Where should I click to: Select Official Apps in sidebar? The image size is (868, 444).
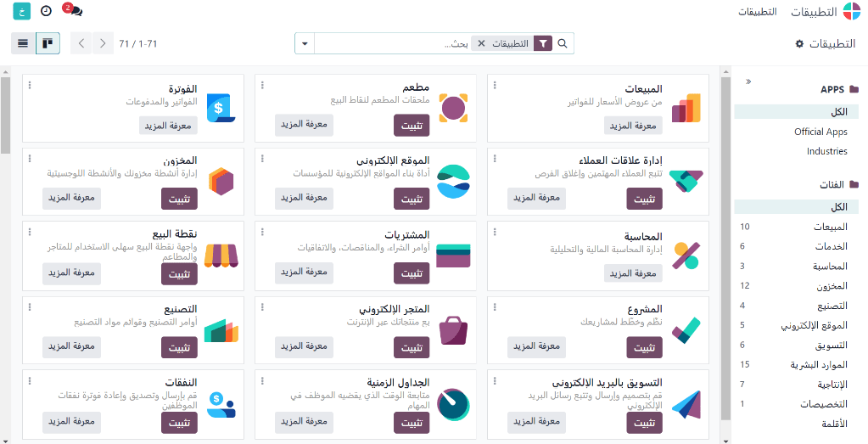coord(820,132)
